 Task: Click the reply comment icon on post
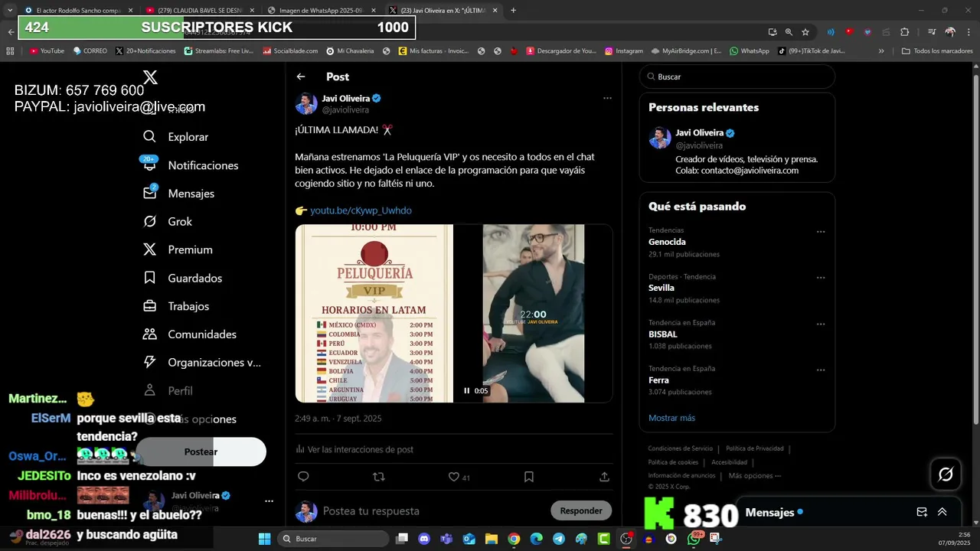click(303, 477)
